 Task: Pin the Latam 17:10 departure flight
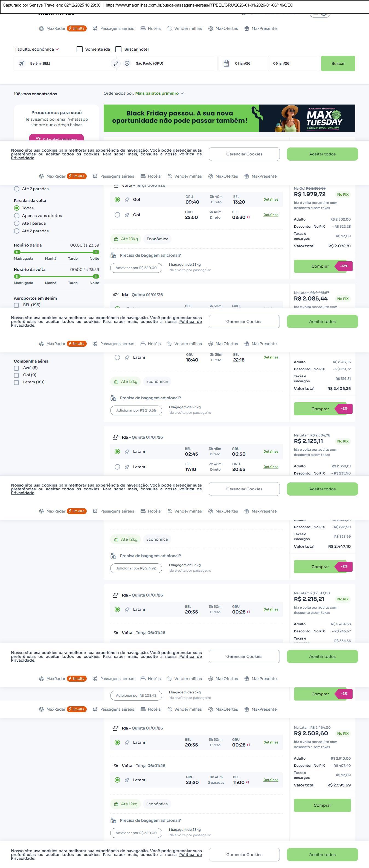click(127, 467)
